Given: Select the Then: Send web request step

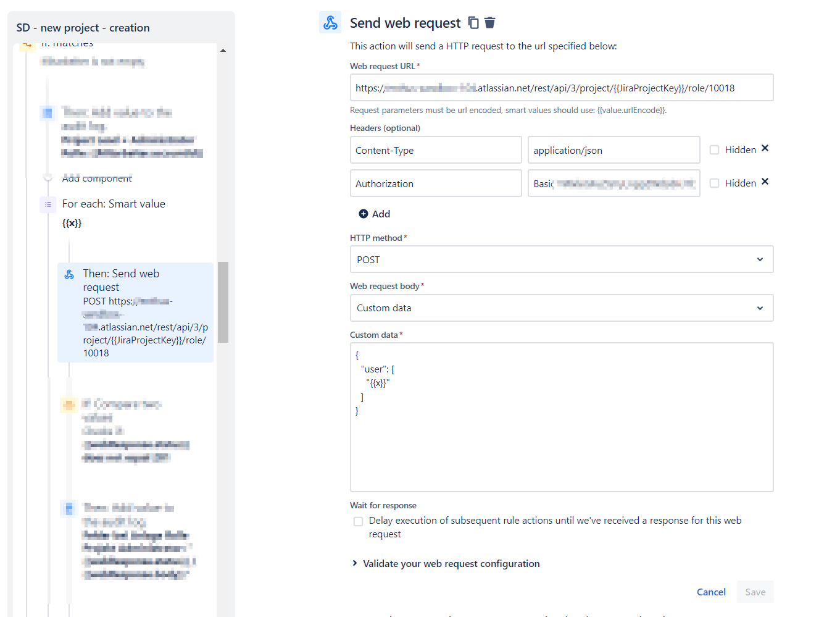Looking at the screenshot, I should pos(135,313).
